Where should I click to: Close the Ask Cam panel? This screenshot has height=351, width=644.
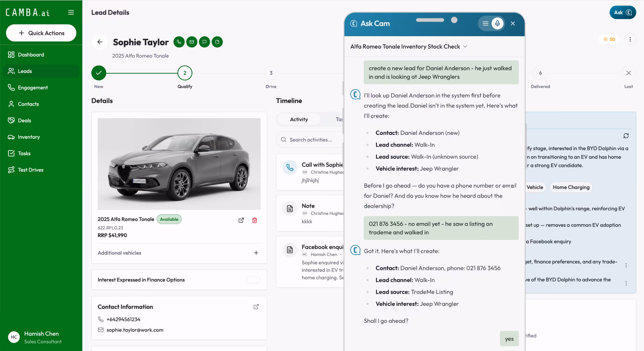coord(513,23)
